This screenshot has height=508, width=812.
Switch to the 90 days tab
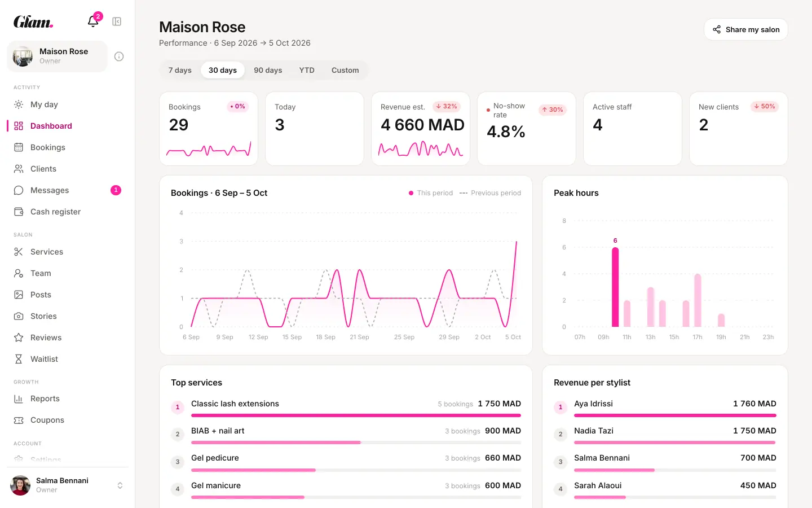(268, 70)
